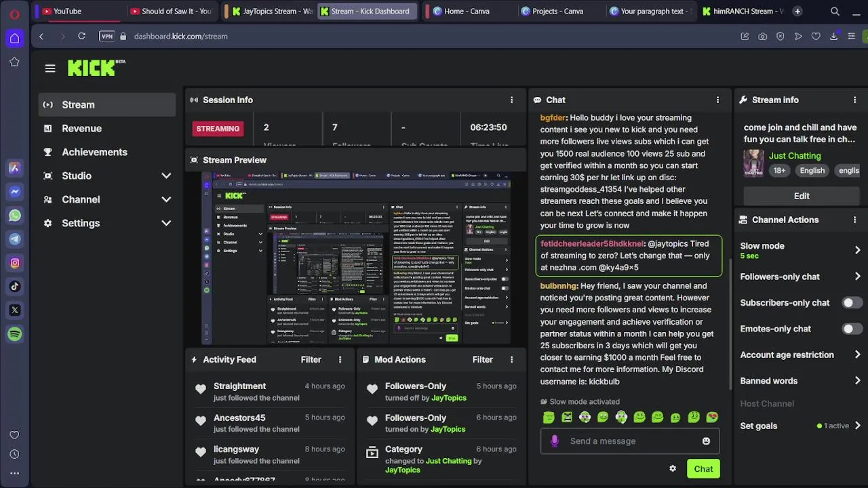
Task: Open the emoji picker in message box
Action: pyautogui.click(x=706, y=441)
